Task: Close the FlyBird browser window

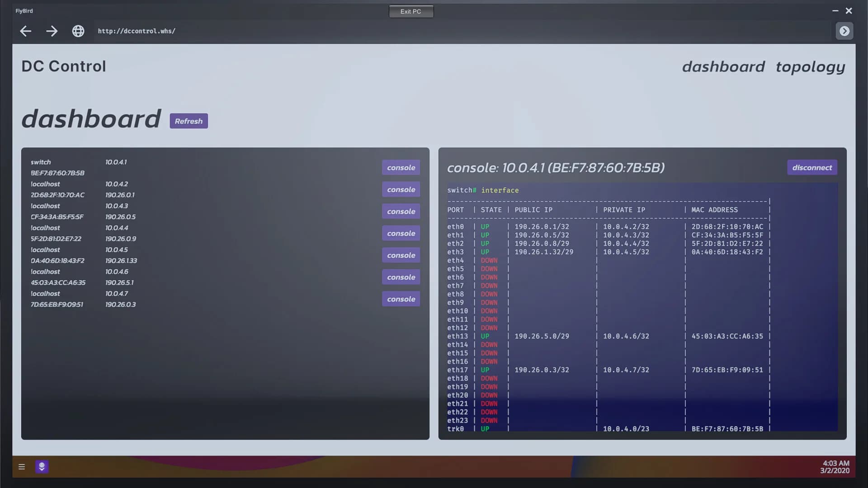Action: [x=849, y=10]
